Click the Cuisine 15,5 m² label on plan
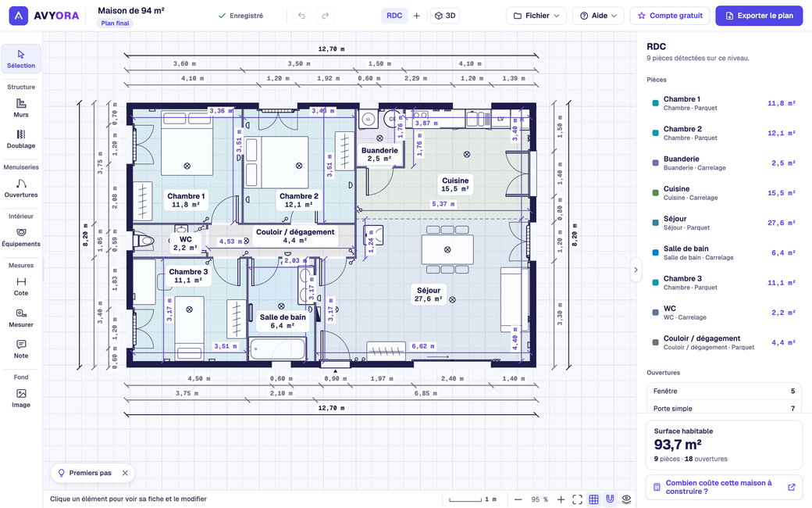Viewport: 812px width, 508px height. [x=455, y=184]
